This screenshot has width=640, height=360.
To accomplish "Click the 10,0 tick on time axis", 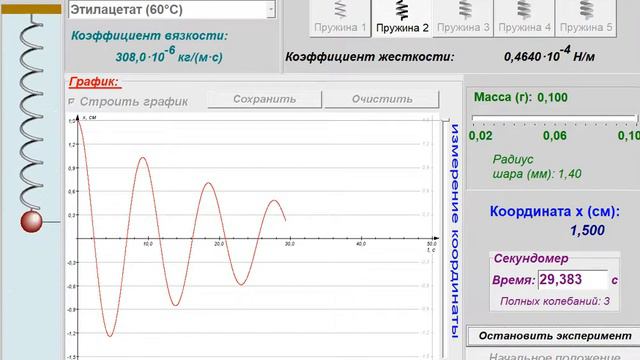I will click(x=148, y=244).
